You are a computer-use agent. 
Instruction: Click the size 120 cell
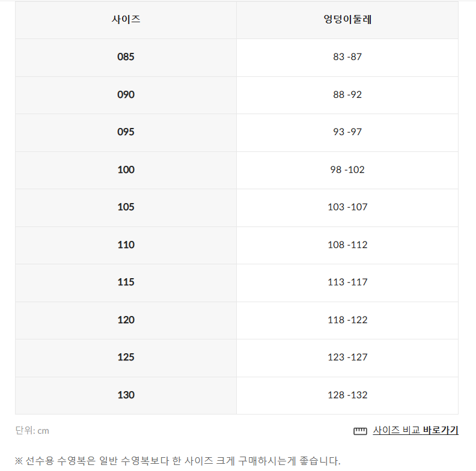click(x=126, y=320)
